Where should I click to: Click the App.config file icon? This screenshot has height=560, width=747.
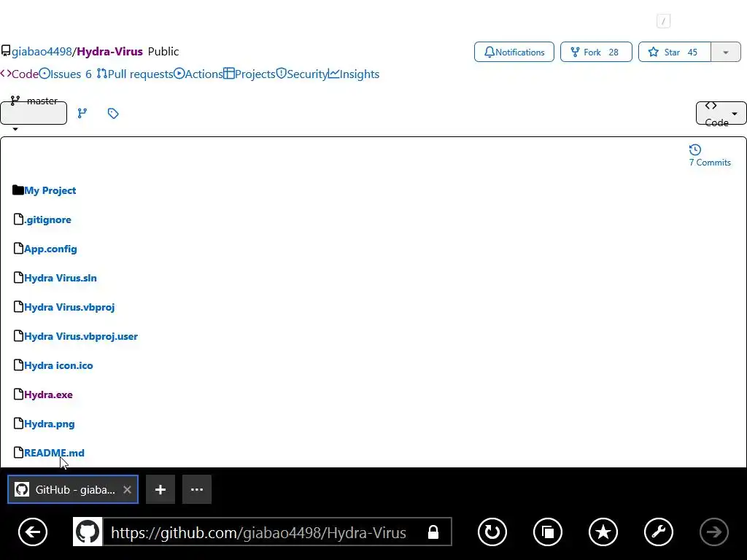18,248
